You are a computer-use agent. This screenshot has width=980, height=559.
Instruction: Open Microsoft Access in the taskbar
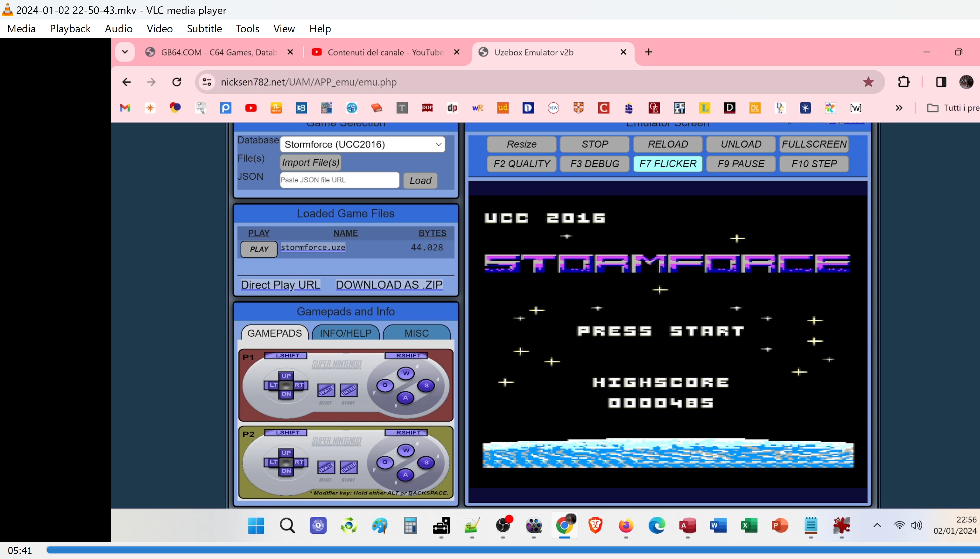pos(688,525)
